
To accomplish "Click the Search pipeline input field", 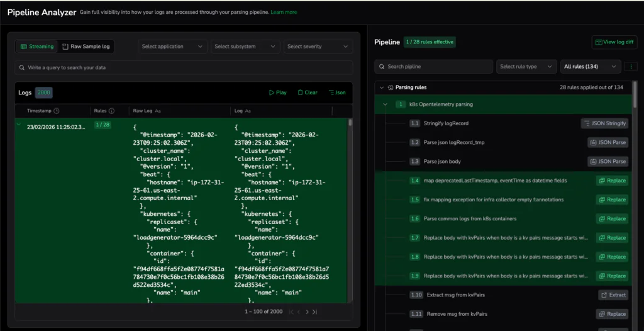I will click(x=434, y=66).
